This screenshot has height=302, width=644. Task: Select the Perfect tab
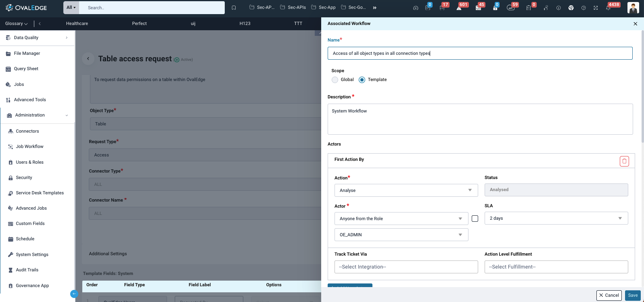139,23
